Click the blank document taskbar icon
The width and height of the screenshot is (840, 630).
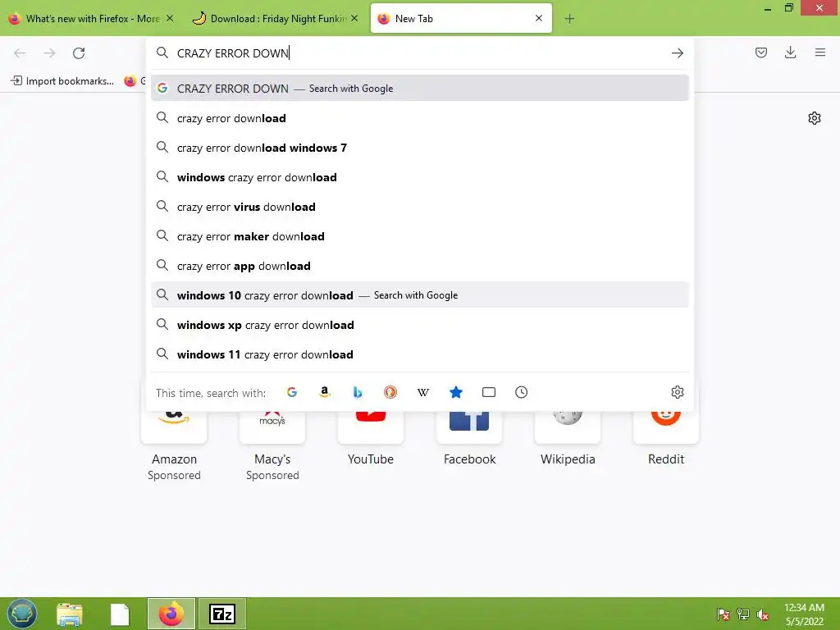pyautogui.click(x=120, y=614)
